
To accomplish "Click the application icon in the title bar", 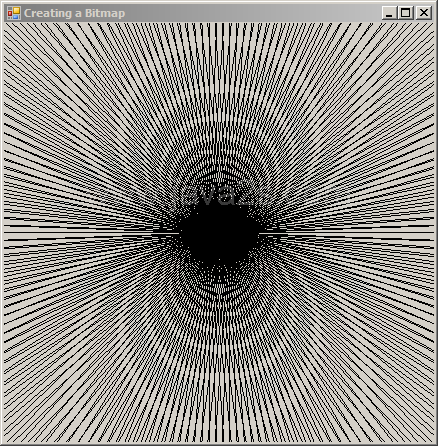I will tap(14, 13).
